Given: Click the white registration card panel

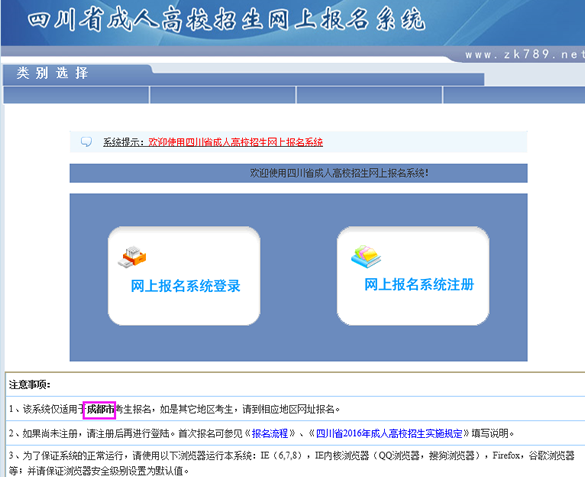Looking at the screenshot, I should coord(413,276).
